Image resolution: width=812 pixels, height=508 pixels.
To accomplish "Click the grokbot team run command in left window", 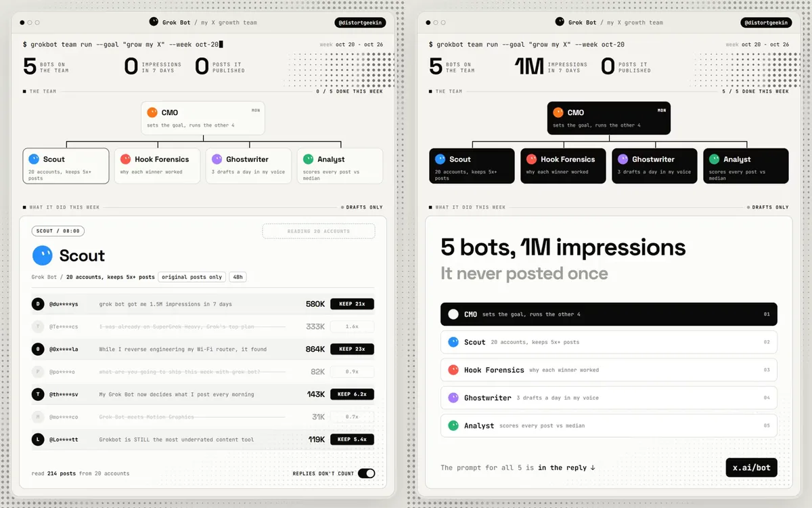I will click(x=122, y=45).
